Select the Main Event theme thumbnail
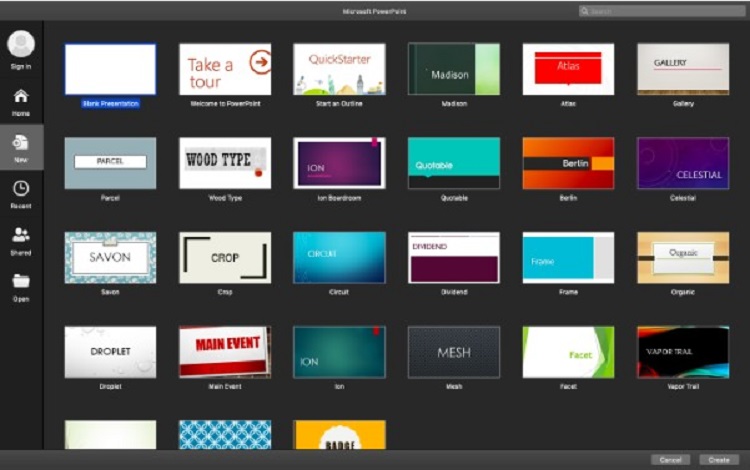750x470 pixels. coord(225,352)
